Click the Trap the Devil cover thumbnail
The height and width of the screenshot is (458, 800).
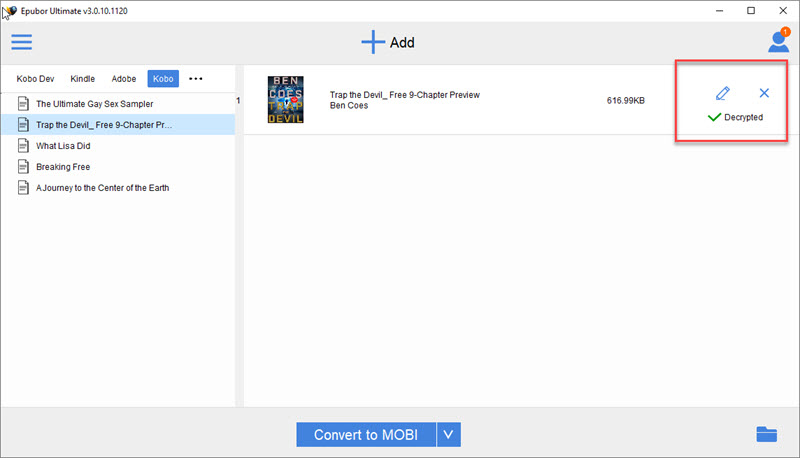(x=286, y=99)
